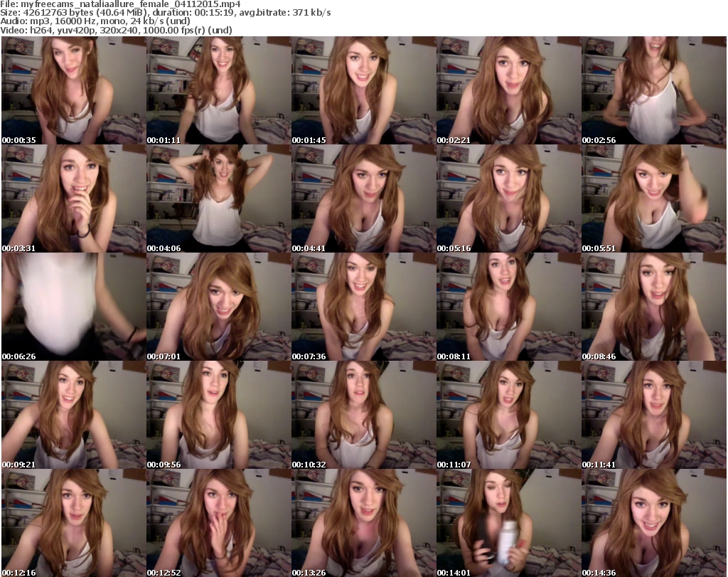This screenshot has width=728, height=577.
Task: Click the thumbnail with timestamp 00:10:32
Action: 363,415
